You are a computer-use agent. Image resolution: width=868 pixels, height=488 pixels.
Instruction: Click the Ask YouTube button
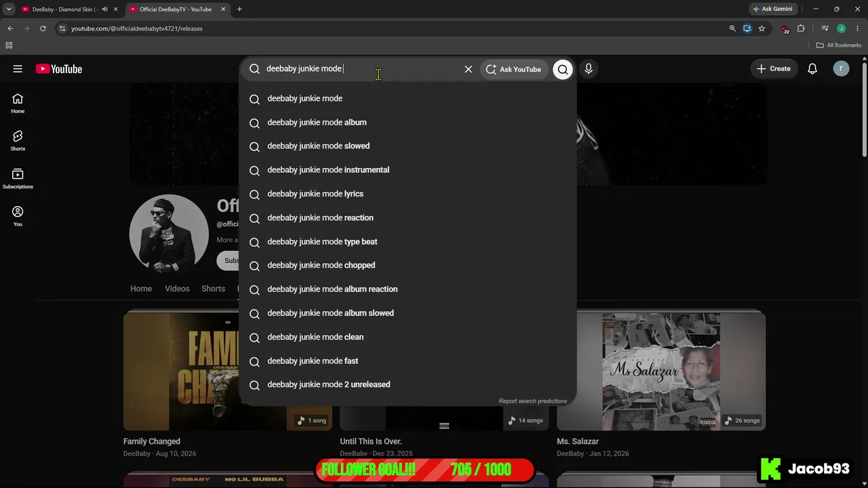tap(513, 69)
